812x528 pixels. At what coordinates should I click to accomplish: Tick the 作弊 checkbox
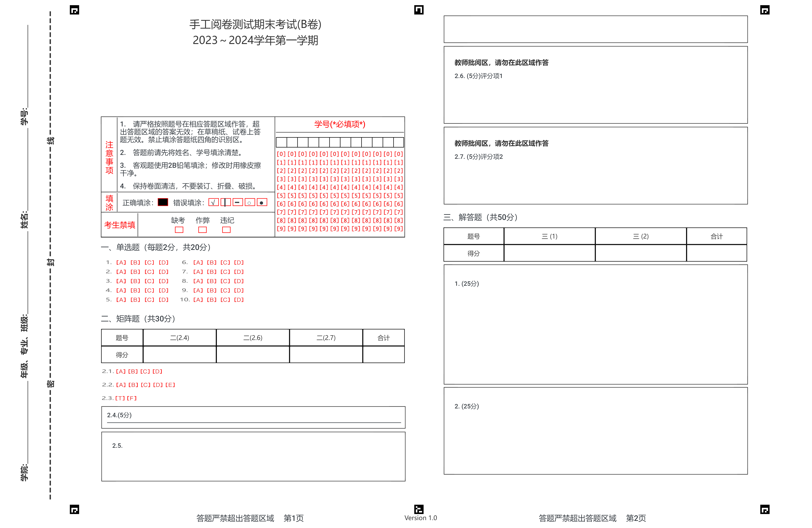202,230
